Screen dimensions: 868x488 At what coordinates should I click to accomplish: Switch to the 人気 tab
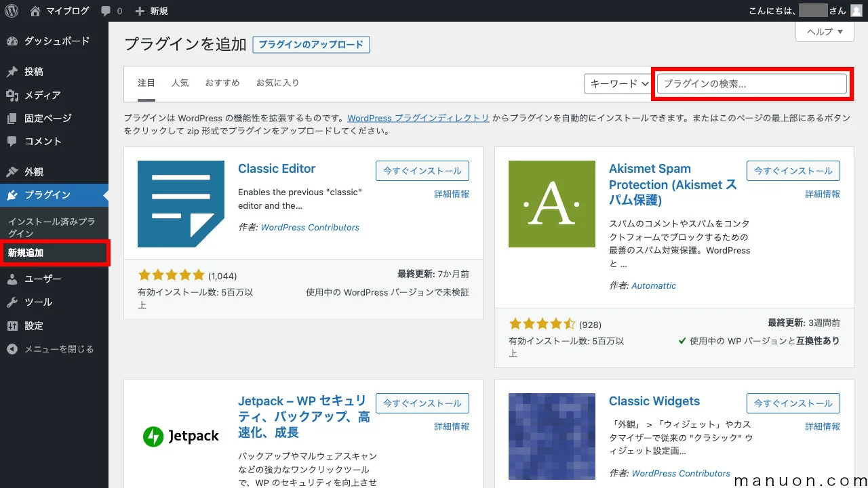point(180,83)
